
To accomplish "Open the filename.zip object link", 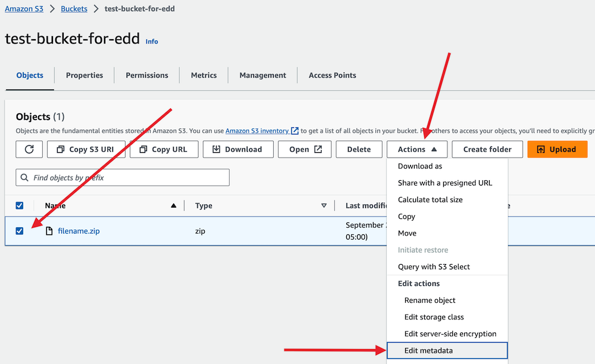I will [x=79, y=231].
